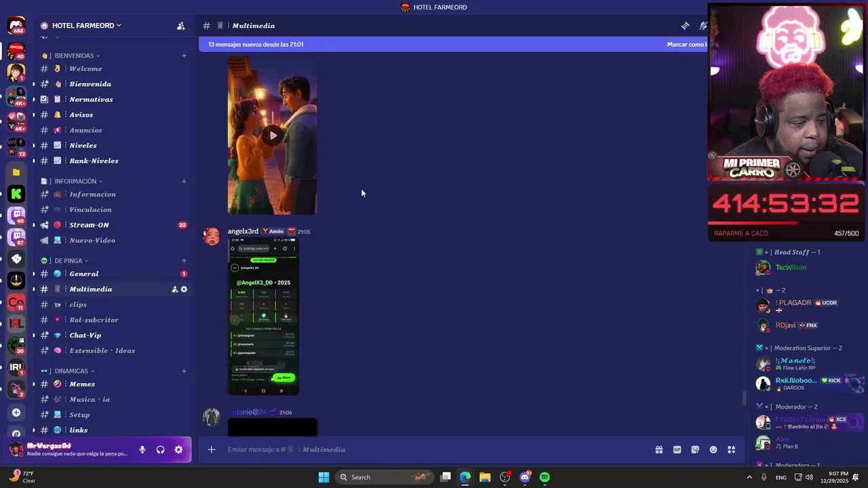
Task: Click the attach file plus button
Action: (212, 449)
